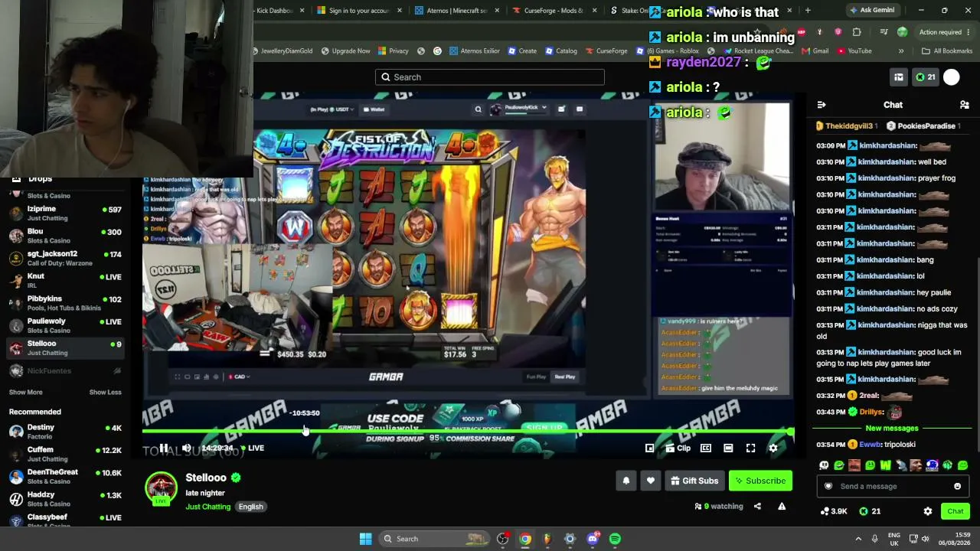This screenshot has width=980, height=551.
Task: Open the Gmail bookmark
Action: click(815, 51)
